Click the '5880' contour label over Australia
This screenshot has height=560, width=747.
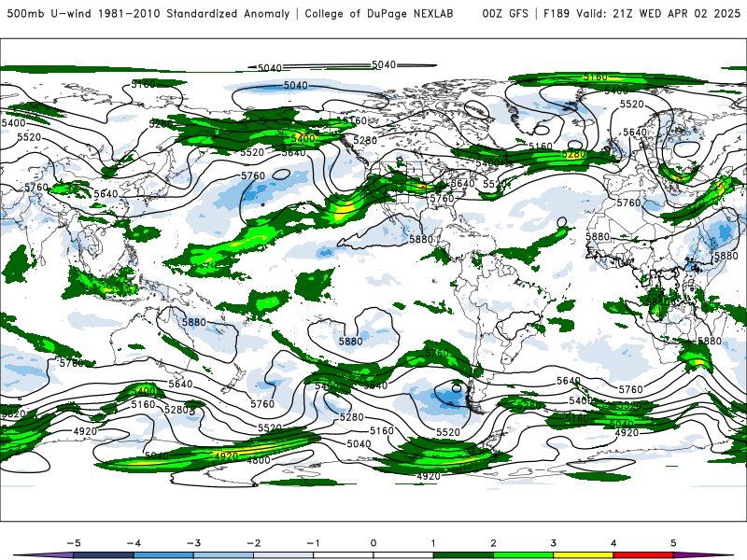click(x=194, y=322)
